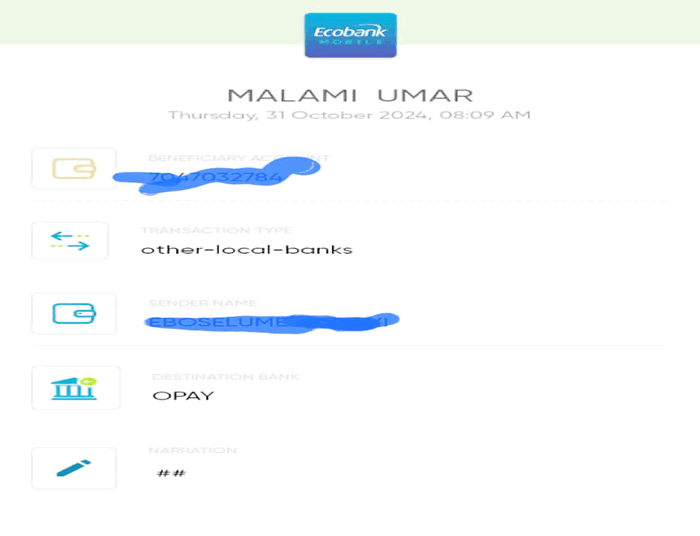
Task: Click the BENEFICIARY ACCOUNT label
Action: [239, 158]
